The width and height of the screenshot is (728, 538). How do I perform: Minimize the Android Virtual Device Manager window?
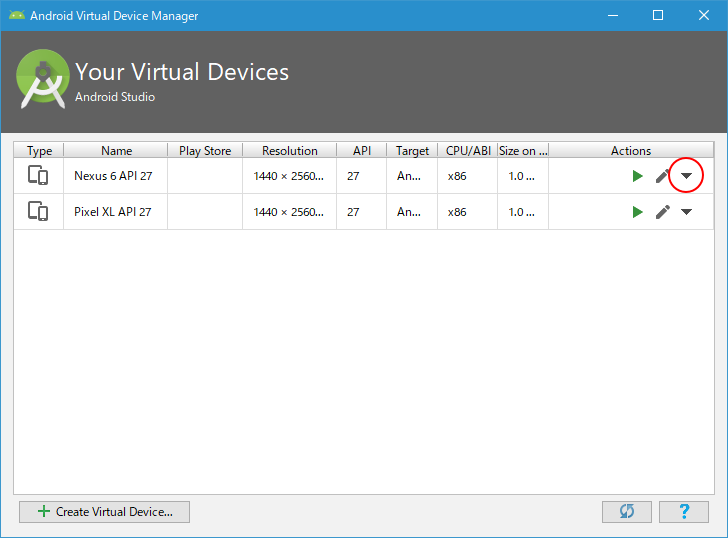[613, 15]
